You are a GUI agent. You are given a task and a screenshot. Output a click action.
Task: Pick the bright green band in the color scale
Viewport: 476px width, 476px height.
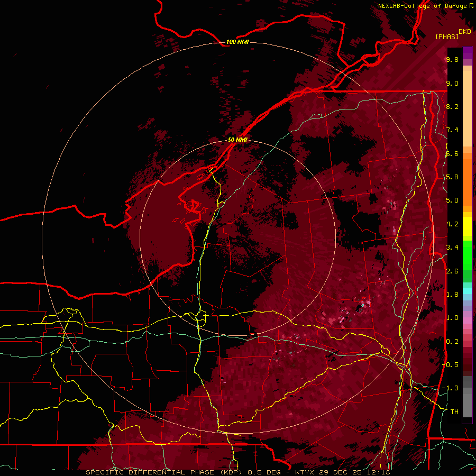click(x=467, y=255)
